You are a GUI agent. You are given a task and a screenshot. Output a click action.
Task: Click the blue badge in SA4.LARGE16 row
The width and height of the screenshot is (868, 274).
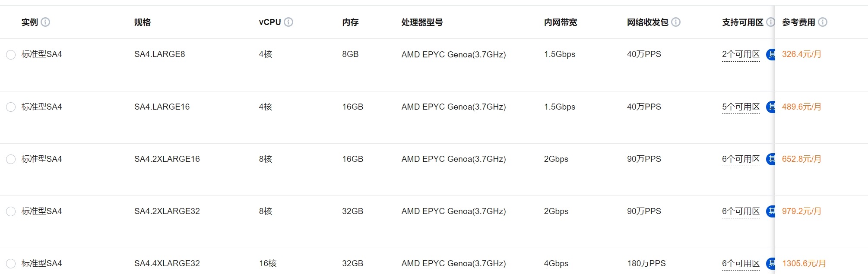pos(770,107)
